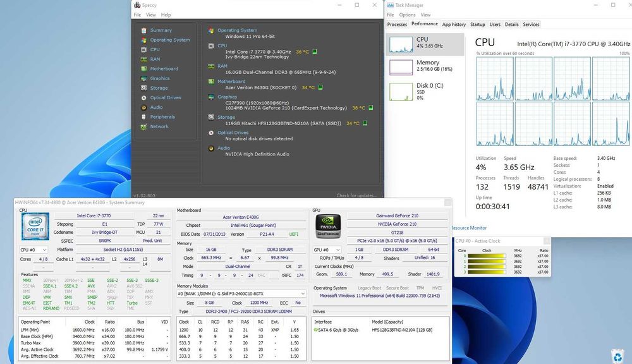Switch to Users tab in Task Manager

point(495,25)
